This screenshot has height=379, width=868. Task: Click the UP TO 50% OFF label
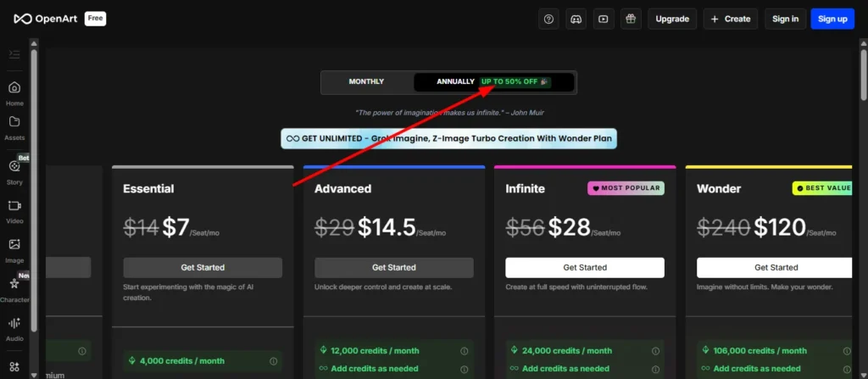point(515,81)
